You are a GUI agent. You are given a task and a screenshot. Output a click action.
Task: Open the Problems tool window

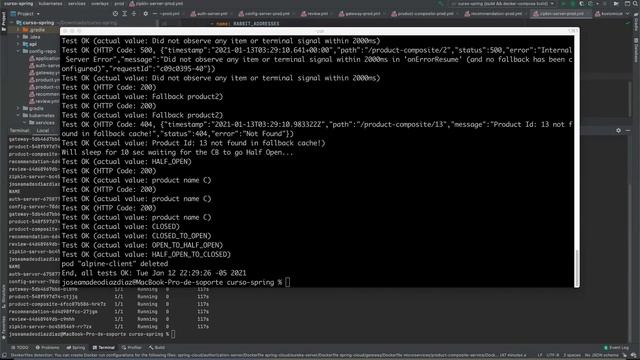click(x=47, y=348)
